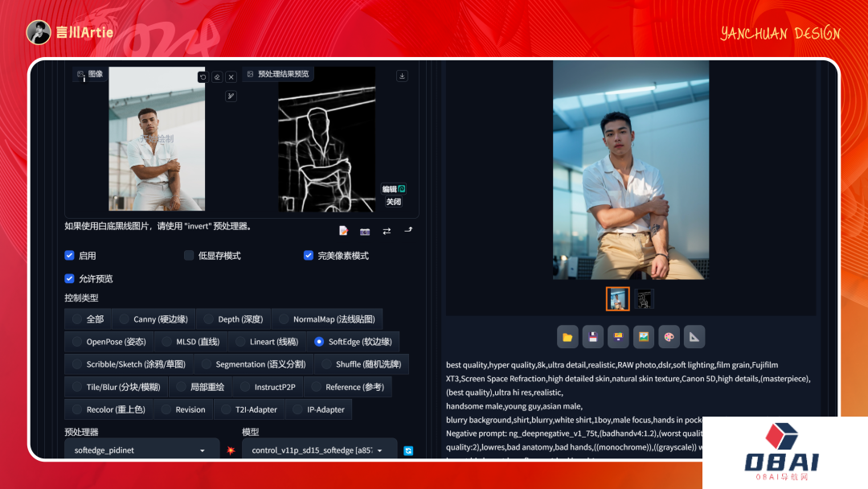
Task: Select the Tile/Blur (分块/模糊) option
Action: point(117,387)
